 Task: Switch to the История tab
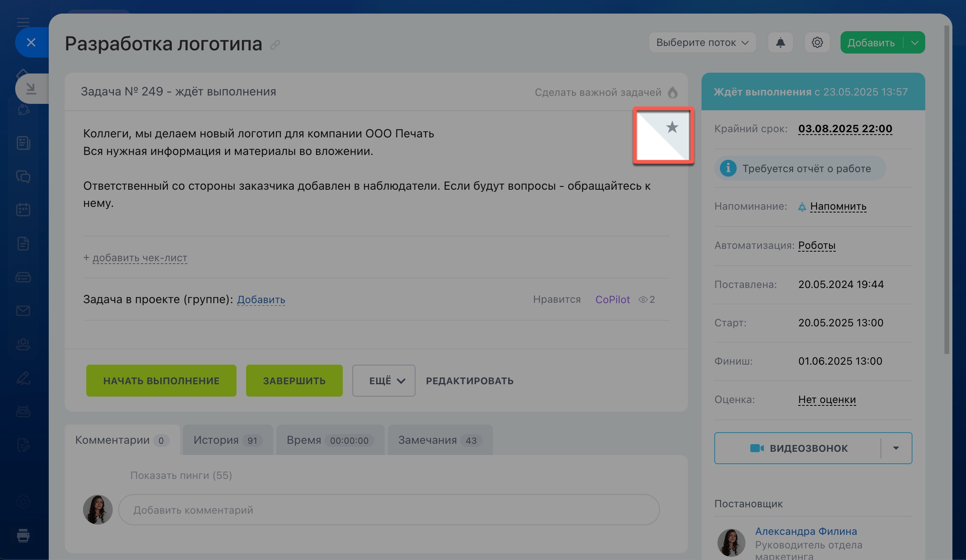228,440
